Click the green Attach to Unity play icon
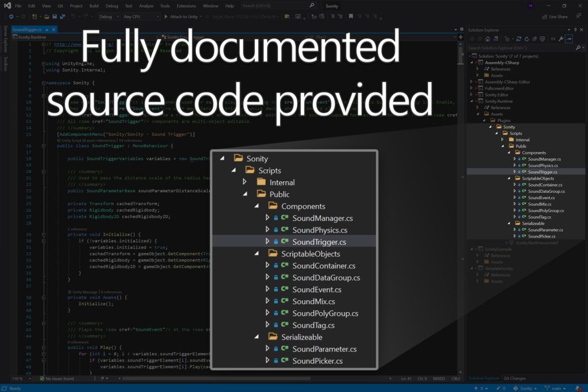588x392 pixels. click(x=166, y=17)
